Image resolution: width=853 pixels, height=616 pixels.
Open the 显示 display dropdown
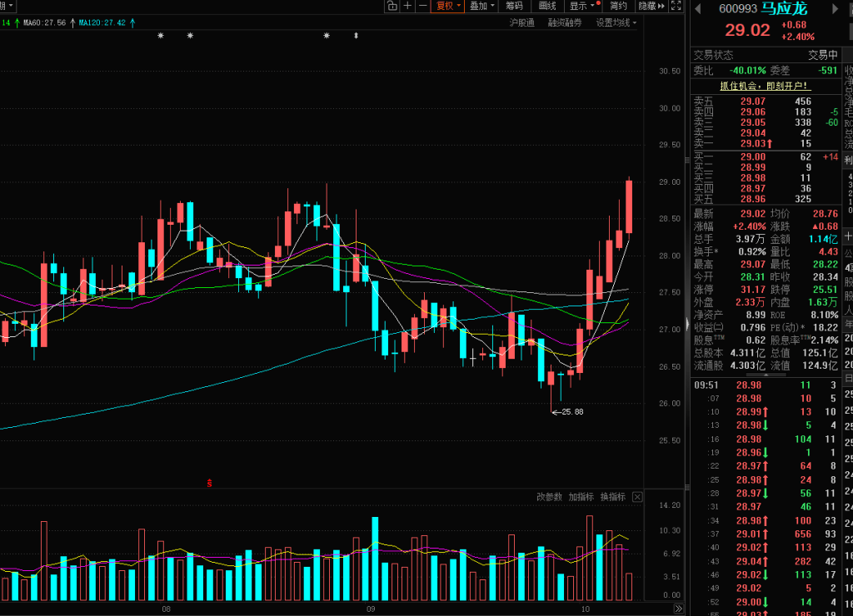pos(580,6)
